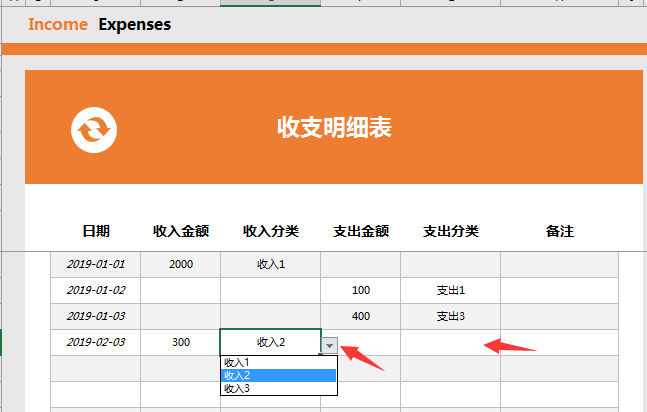Image resolution: width=647 pixels, height=412 pixels.
Task: Select the empty 备注 cell in 2019-01-01 row
Action: click(x=560, y=264)
